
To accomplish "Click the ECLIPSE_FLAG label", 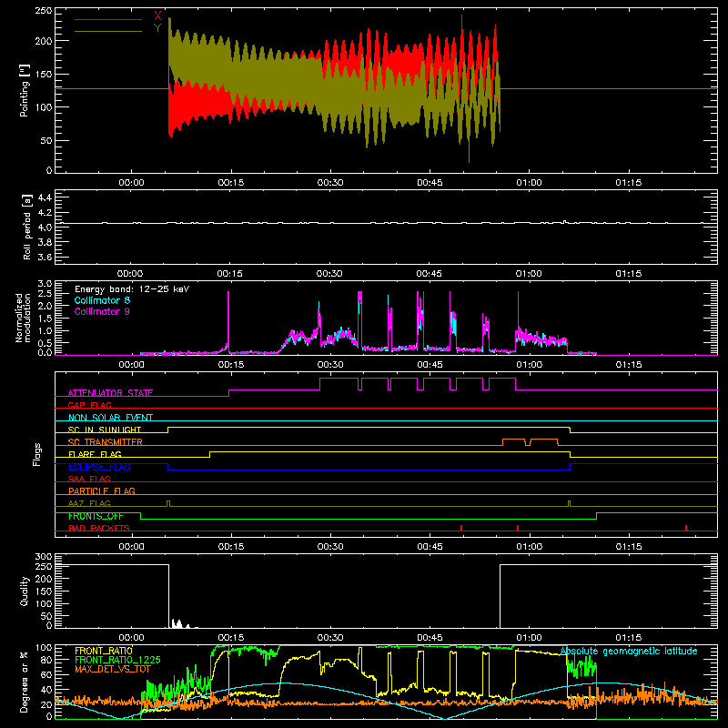I will [x=99, y=467].
